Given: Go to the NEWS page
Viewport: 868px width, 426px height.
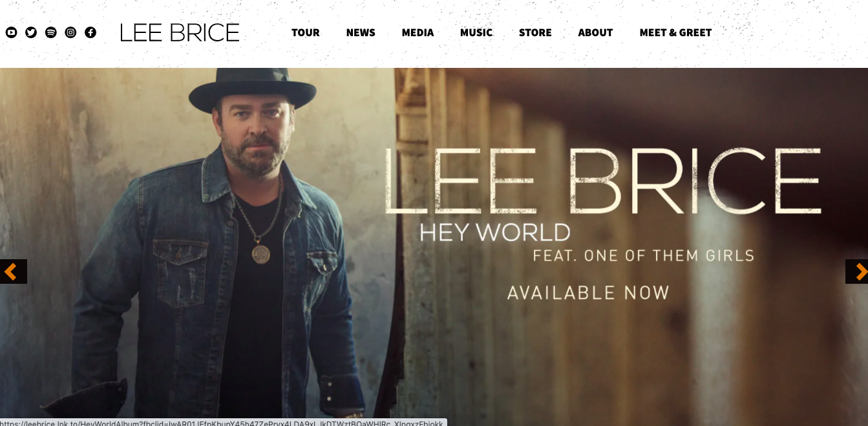Looking at the screenshot, I should click(x=361, y=32).
